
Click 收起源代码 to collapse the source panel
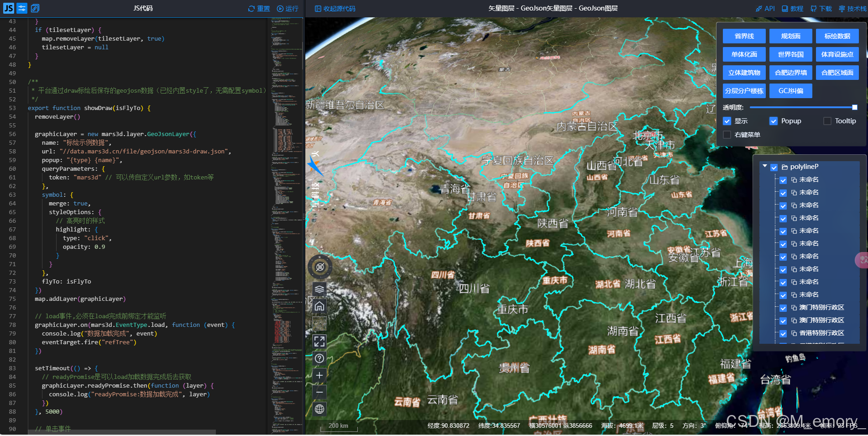pyautogui.click(x=334, y=8)
